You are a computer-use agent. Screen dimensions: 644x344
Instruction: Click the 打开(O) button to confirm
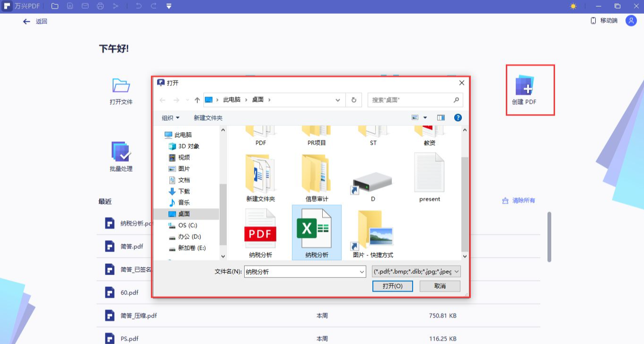tap(392, 285)
